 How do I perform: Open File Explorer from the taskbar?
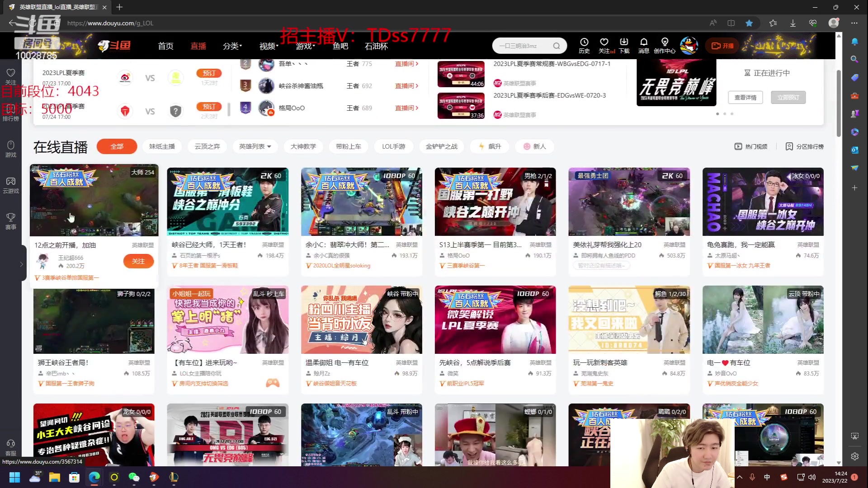pyautogui.click(x=55, y=477)
